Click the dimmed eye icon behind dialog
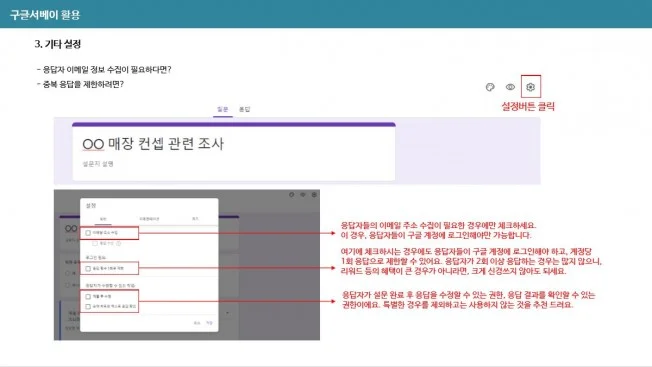This screenshot has height=367, width=652. (x=303, y=195)
